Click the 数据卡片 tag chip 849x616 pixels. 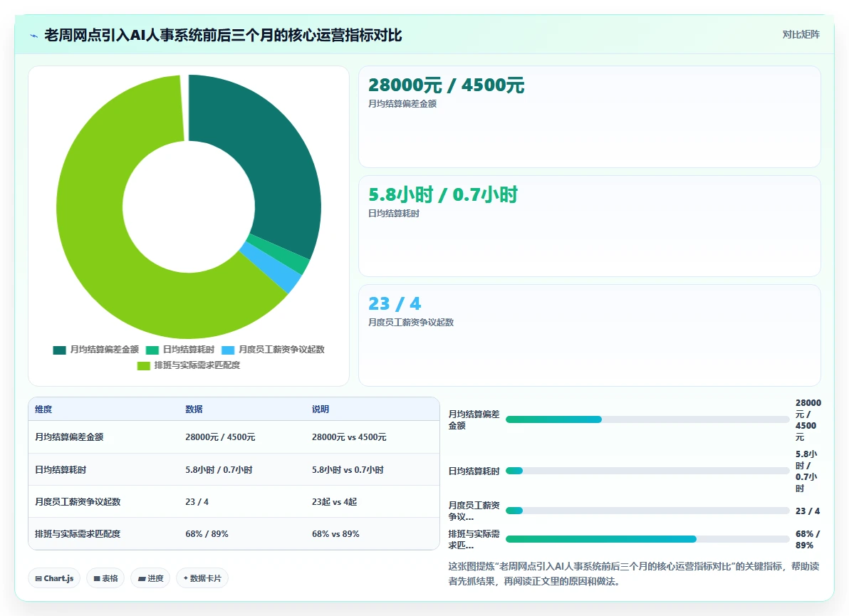click(x=202, y=578)
